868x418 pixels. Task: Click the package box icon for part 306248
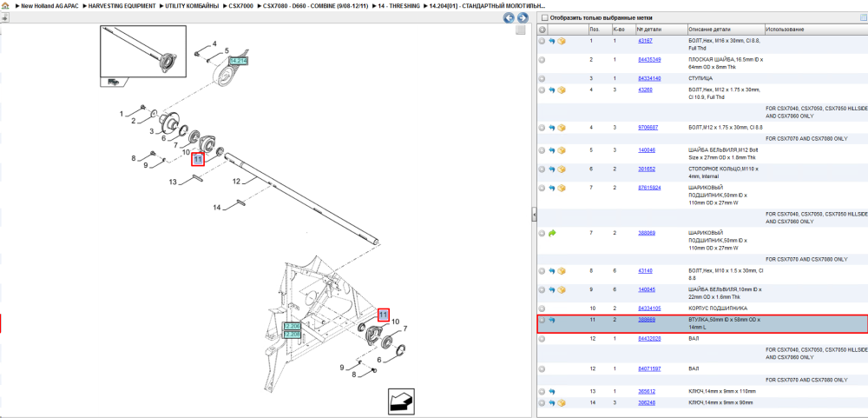tap(562, 402)
